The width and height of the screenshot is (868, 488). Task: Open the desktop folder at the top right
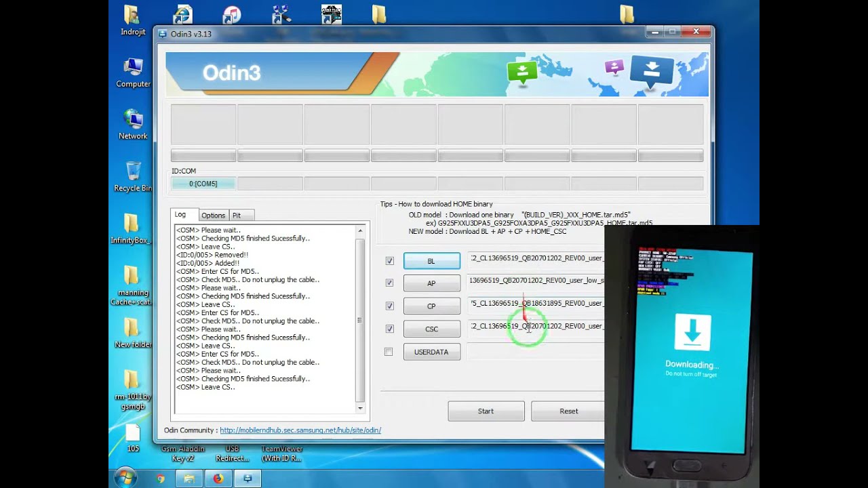point(627,14)
